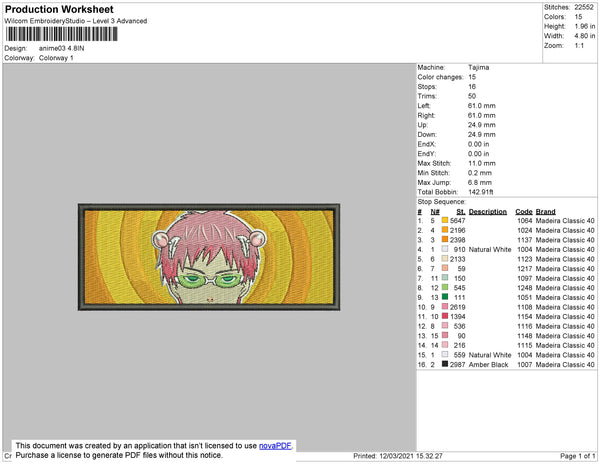
Task: Select stitch count '2619' in row 10
Action: 458,307
